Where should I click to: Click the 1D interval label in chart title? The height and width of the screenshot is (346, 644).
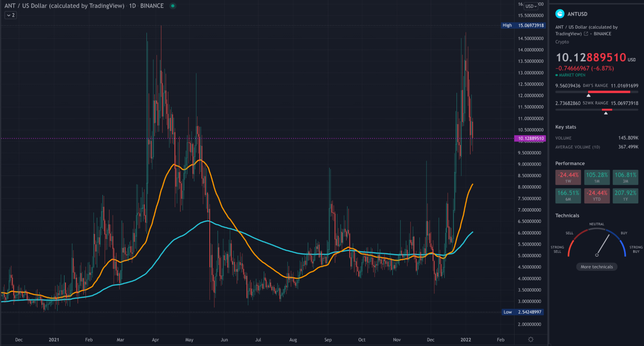(x=132, y=6)
